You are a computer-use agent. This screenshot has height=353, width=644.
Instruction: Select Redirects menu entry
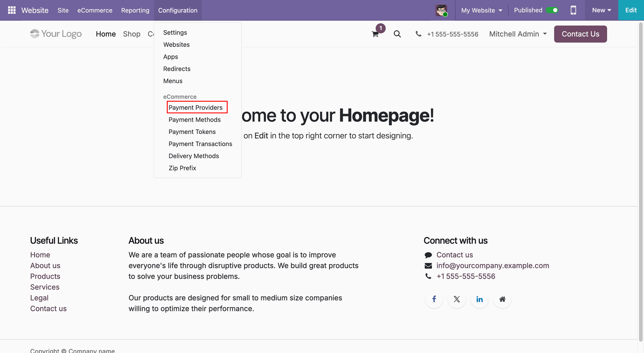[x=177, y=69]
